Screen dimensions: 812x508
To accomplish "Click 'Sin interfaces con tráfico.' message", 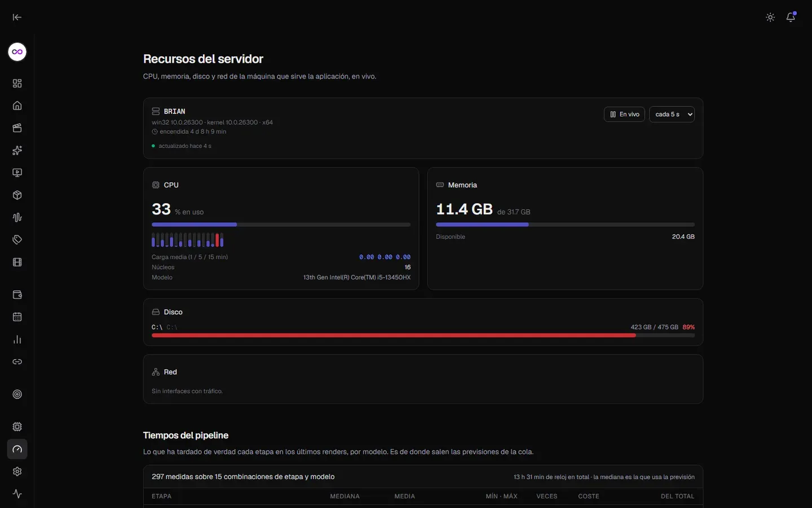I will coord(187,391).
